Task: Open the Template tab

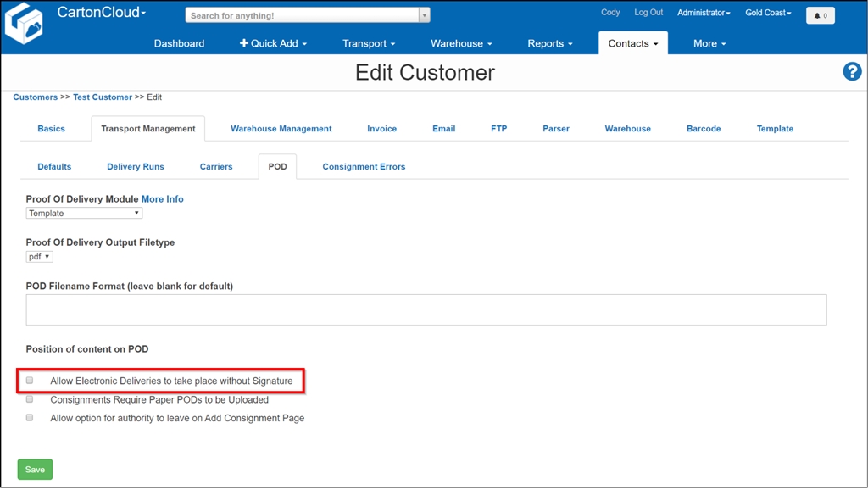Action: tap(775, 129)
